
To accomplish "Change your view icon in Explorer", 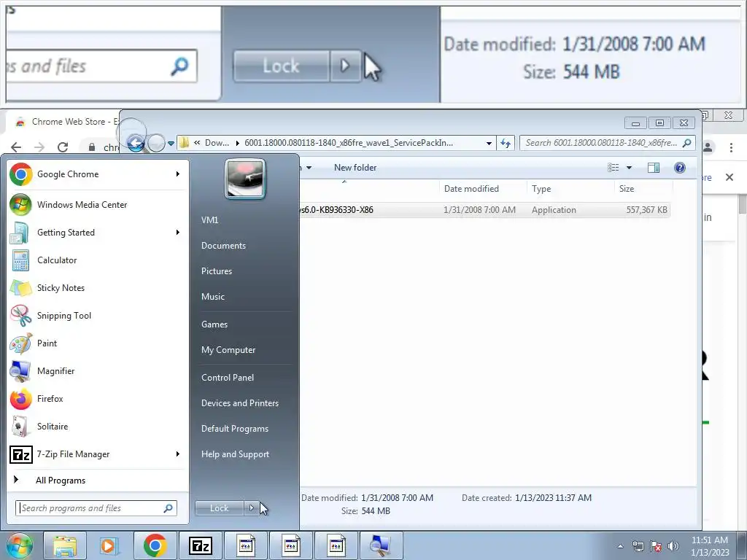I will pyautogui.click(x=613, y=168).
